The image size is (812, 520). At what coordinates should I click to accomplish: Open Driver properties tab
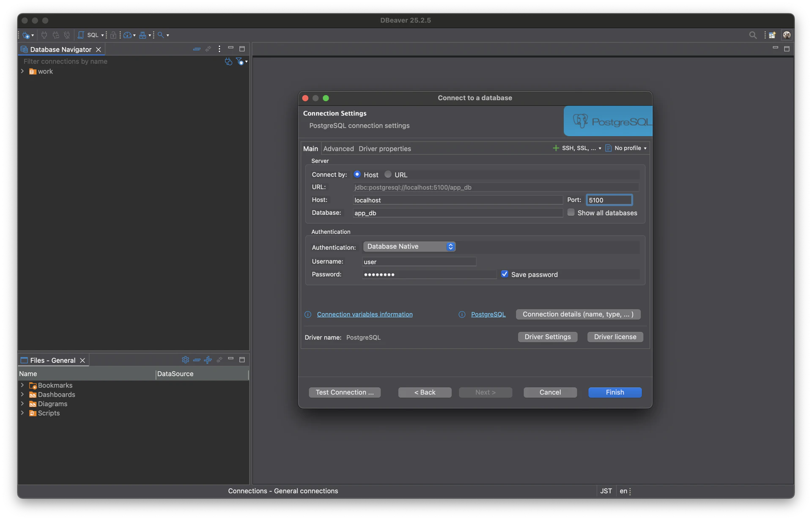pos(384,149)
